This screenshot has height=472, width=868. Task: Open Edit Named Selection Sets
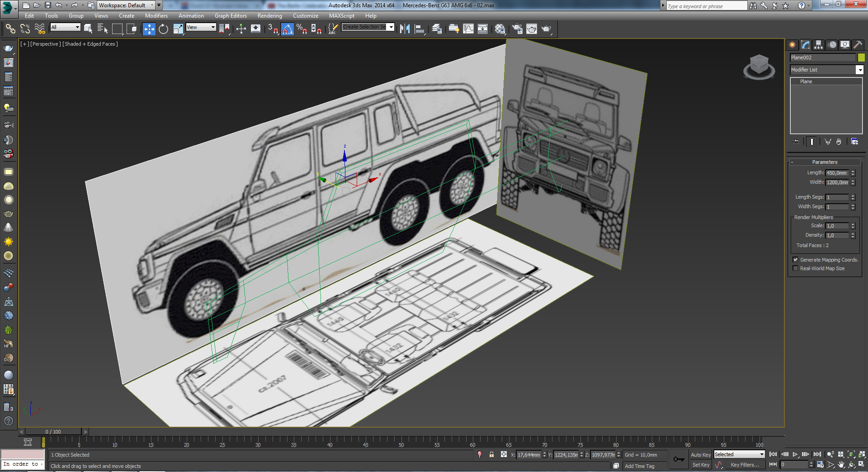(333, 29)
